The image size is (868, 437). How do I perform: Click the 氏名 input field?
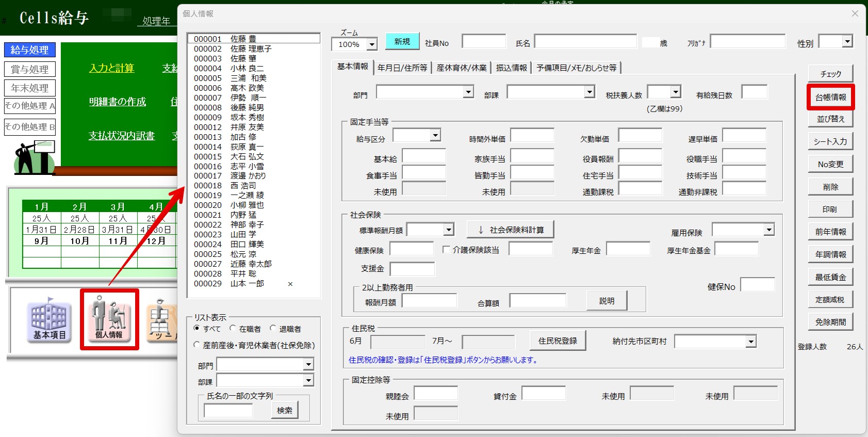pos(585,41)
